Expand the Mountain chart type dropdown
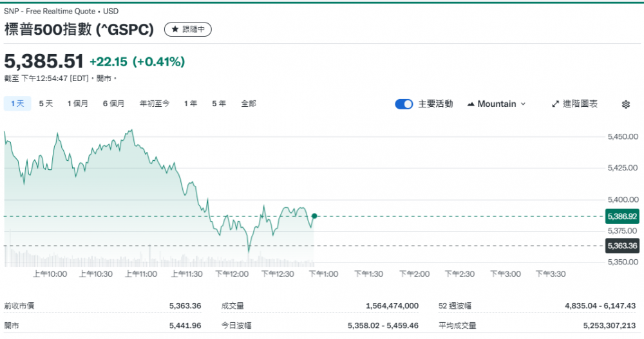This screenshot has width=644, height=339. point(496,104)
